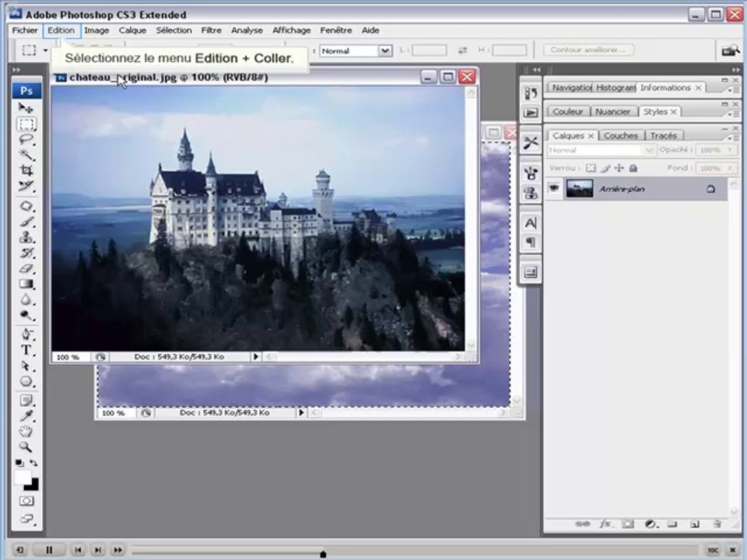
Task: Pause the tutorial playback
Action: pyautogui.click(x=49, y=550)
